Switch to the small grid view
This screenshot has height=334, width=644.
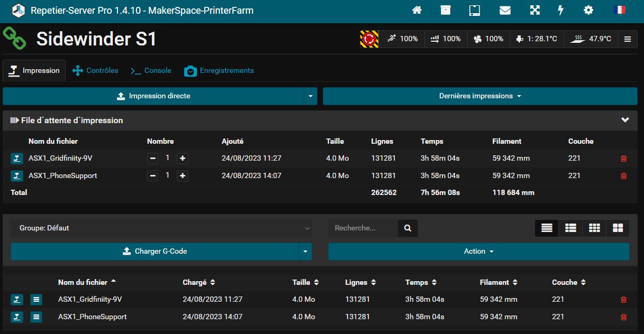click(594, 228)
